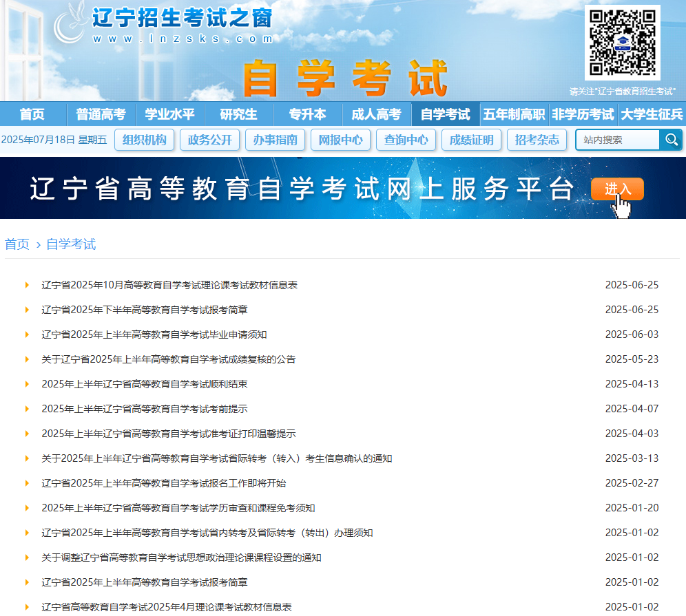Click the QR code image
The width and height of the screenshot is (686, 616).
click(x=622, y=43)
